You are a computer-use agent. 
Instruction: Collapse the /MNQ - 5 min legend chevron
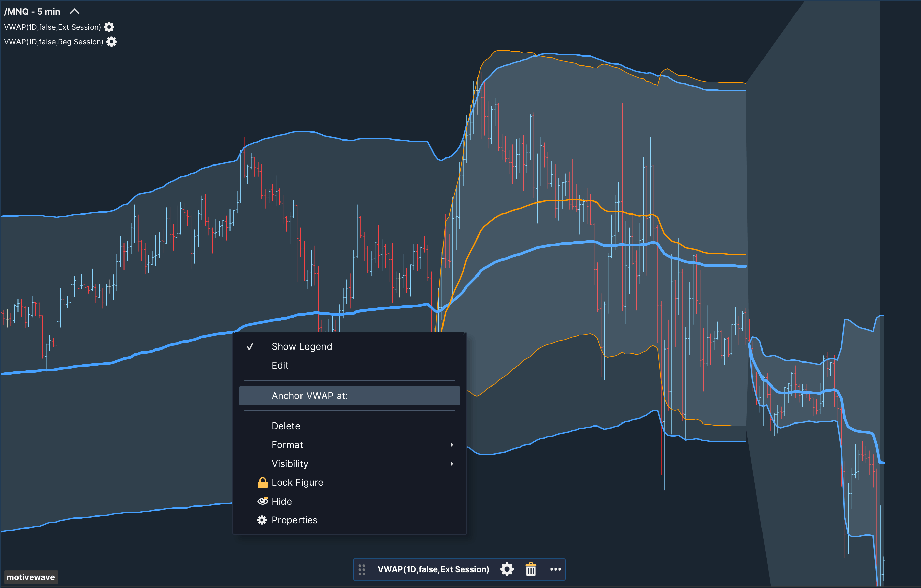tap(75, 11)
